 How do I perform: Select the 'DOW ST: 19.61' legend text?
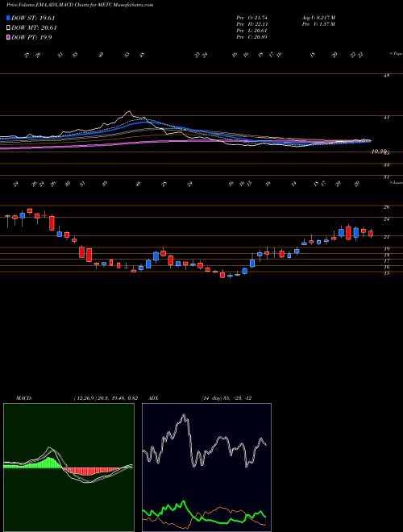pos(33,19)
